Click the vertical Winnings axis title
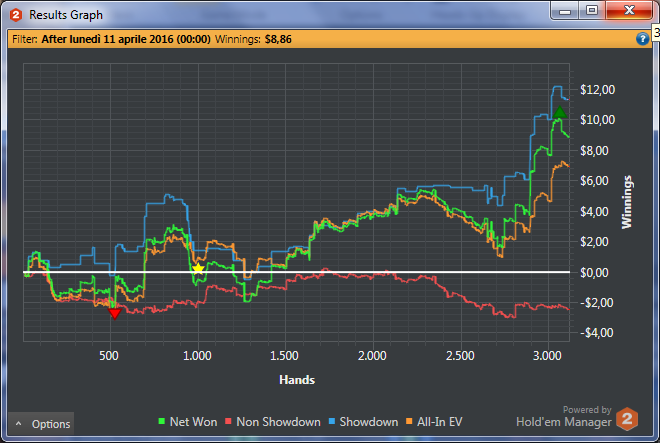This screenshot has height=443, width=660. coord(627,202)
